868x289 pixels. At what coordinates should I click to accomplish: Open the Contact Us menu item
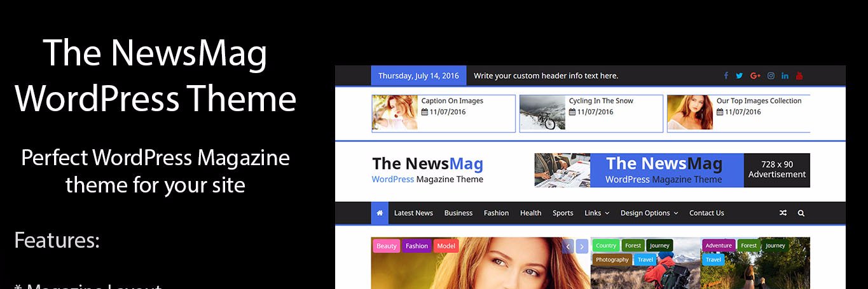[706, 213]
